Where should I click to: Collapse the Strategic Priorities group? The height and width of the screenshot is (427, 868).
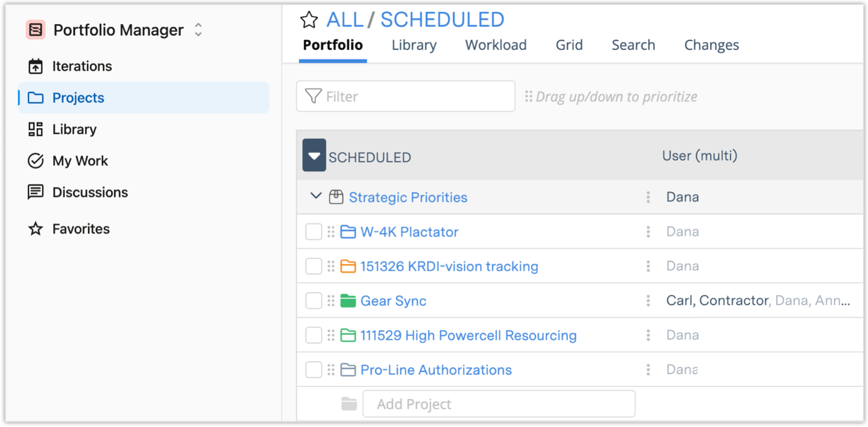316,196
